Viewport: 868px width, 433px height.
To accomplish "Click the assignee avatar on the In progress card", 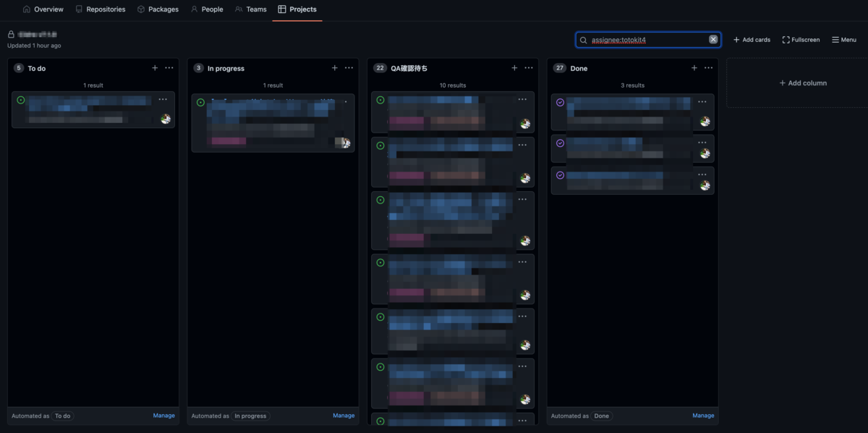I will (346, 143).
